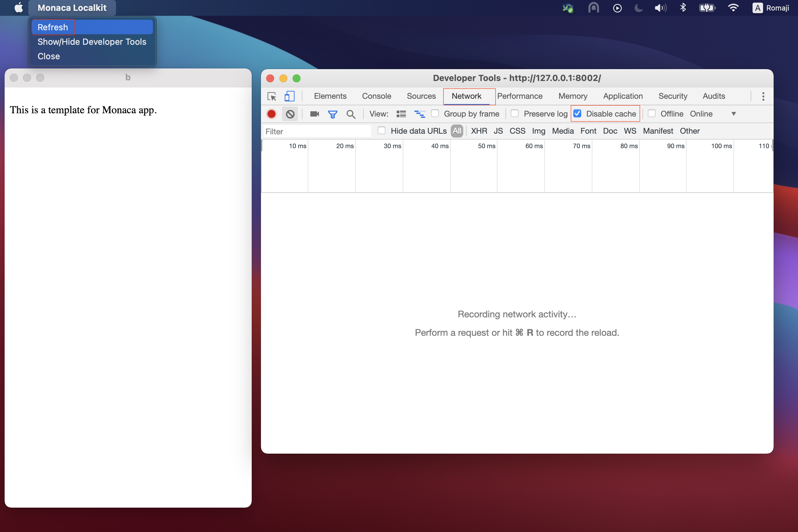Open the DevTools three-dot customize menu
798x532 pixels.
(763, 96)
